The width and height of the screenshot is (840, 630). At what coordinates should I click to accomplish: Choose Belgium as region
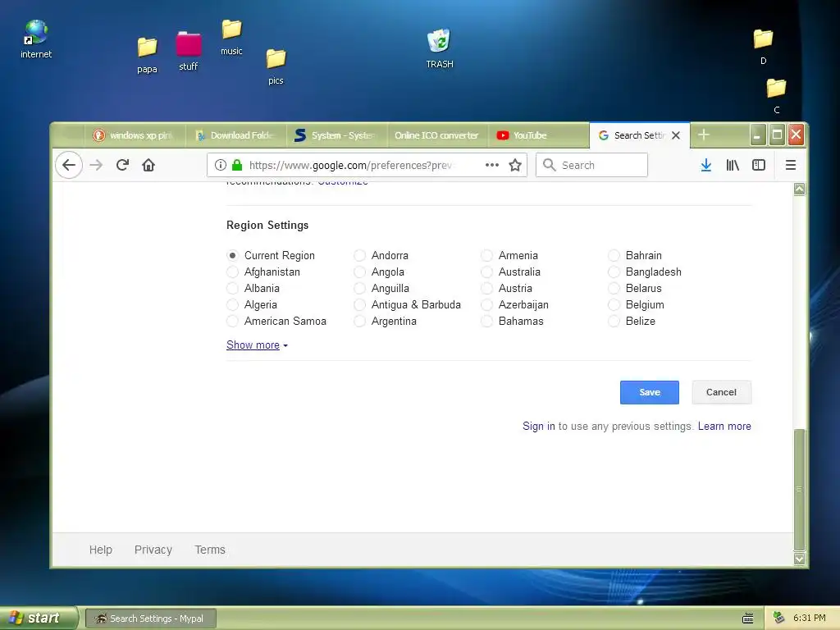click(614, 305)
